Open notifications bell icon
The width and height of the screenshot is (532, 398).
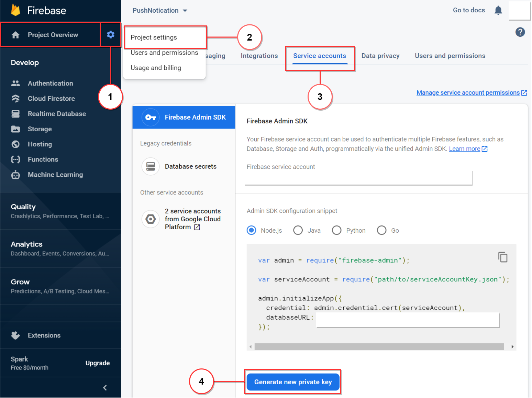click(x=498, y=10)
